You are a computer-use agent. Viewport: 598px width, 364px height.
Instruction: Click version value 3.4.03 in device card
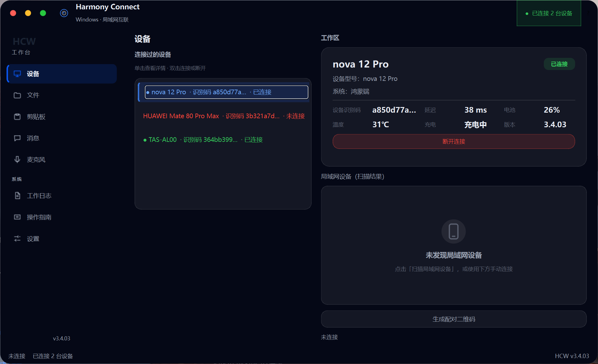(x=555, y=124)
